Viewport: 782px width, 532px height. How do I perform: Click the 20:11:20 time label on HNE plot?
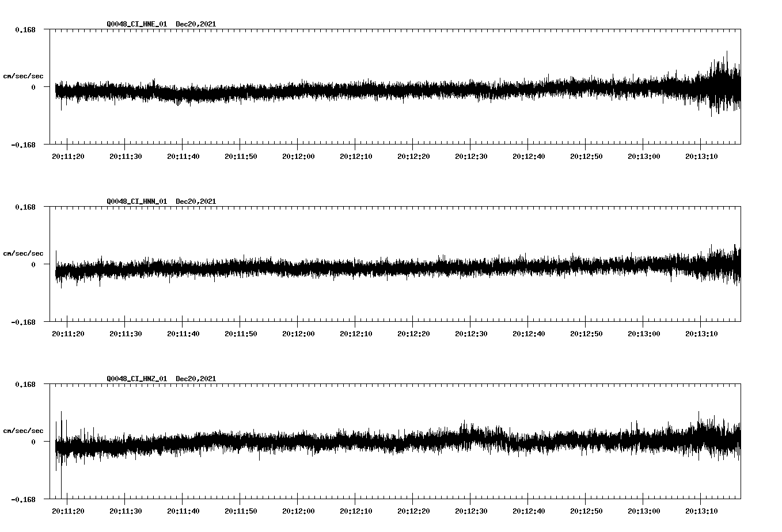[x=68, y=157]
